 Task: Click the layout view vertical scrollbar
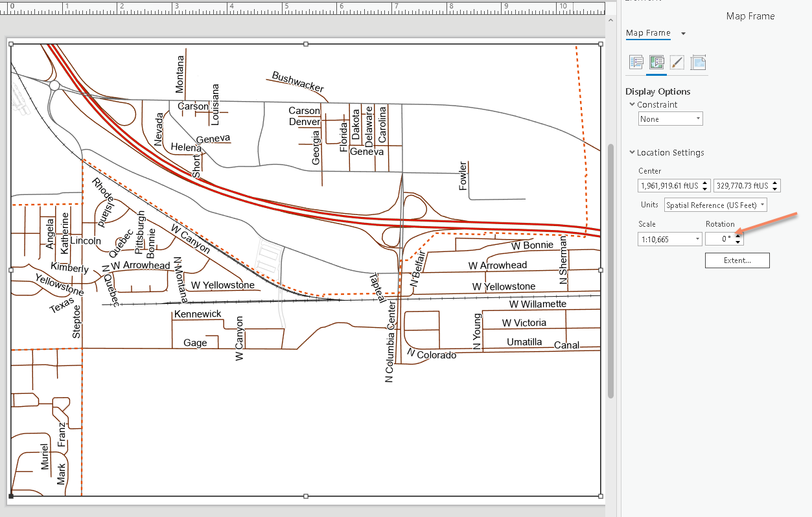point(610,259)
